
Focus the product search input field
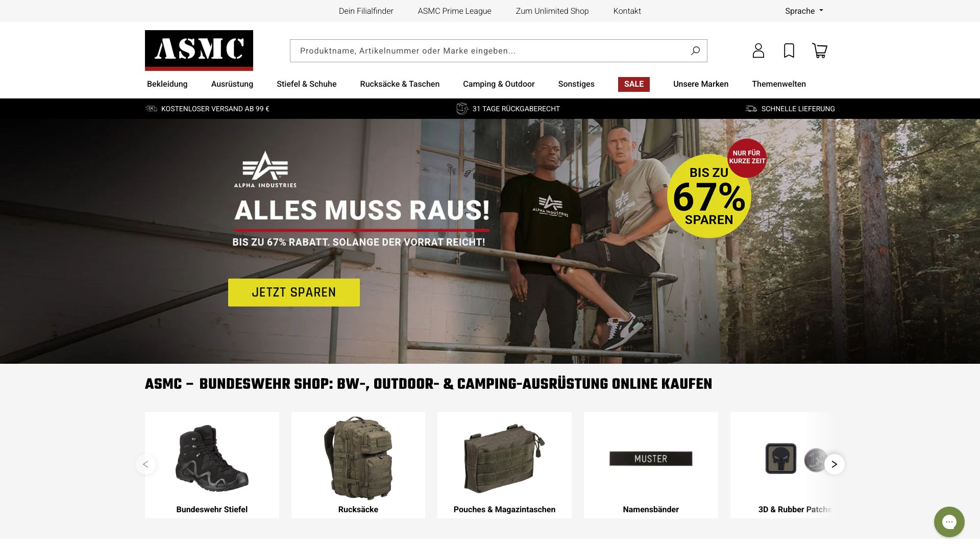[x=490, y=51]
